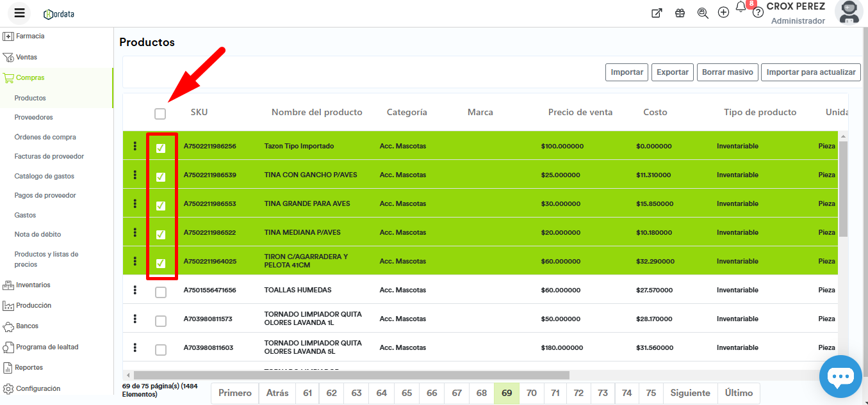Uncheck the Tazon Tipo Importado row checkbox
The image size is (868, 405).
(x=161, y=148)
